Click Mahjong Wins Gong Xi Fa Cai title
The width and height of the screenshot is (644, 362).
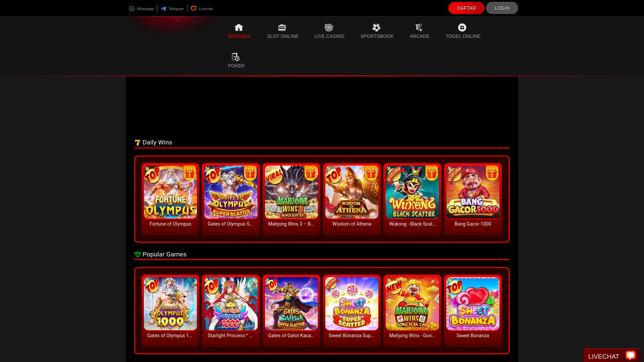point(412,336)
